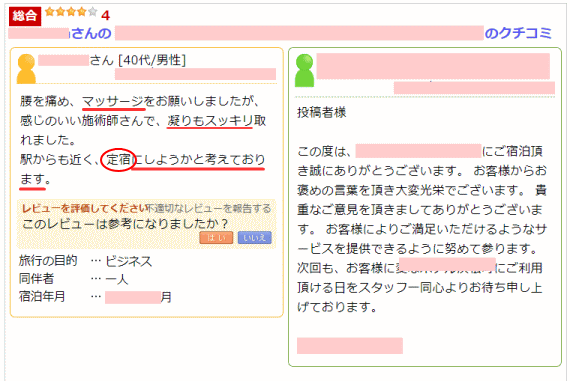This screenshot has width=570, height=381.
Task: Click the red 総合 rating badge
Action: 25,16
